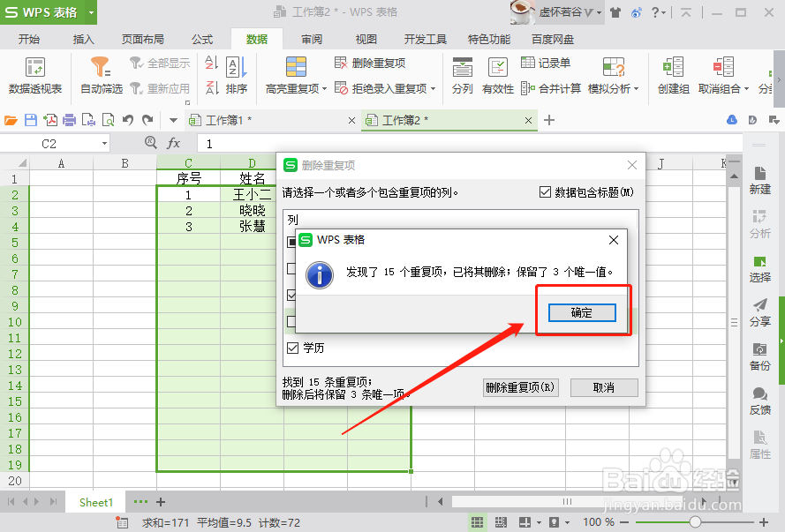Open 记录单 record form
This screenshot has width=785, height=532.
pos(546,63)
